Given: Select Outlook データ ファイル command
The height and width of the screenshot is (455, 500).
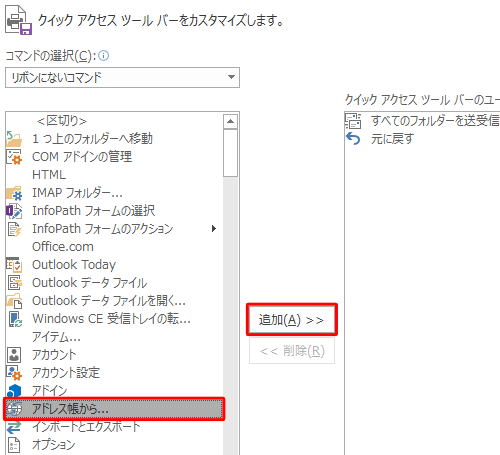Looking at the screenshot, I should [x=114, y=283].
